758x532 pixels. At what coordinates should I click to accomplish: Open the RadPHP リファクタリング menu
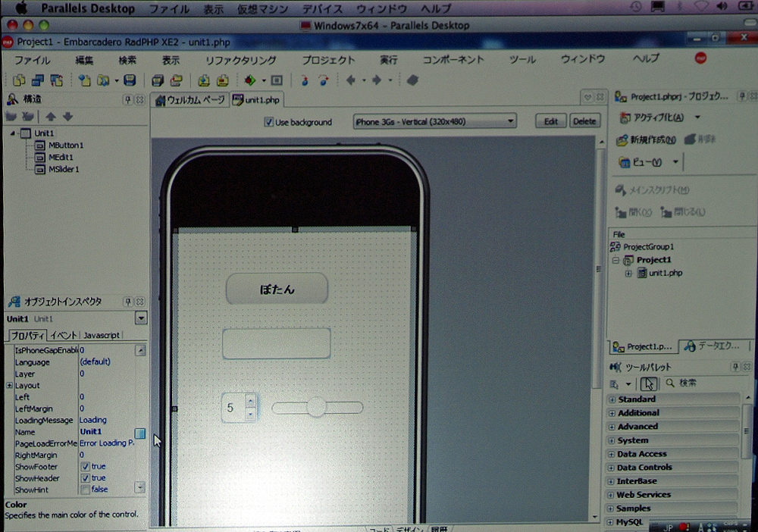click(241, 60)
